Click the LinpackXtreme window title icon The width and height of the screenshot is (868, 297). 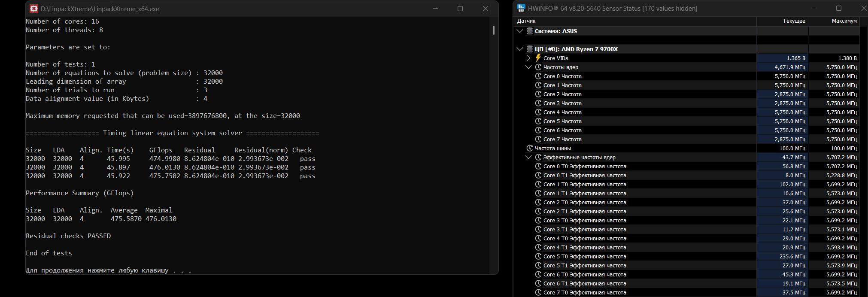tap(34, 9)
